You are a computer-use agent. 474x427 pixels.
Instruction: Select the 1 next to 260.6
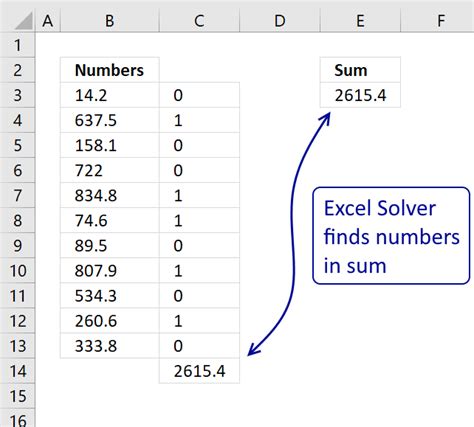coord(199,321)
